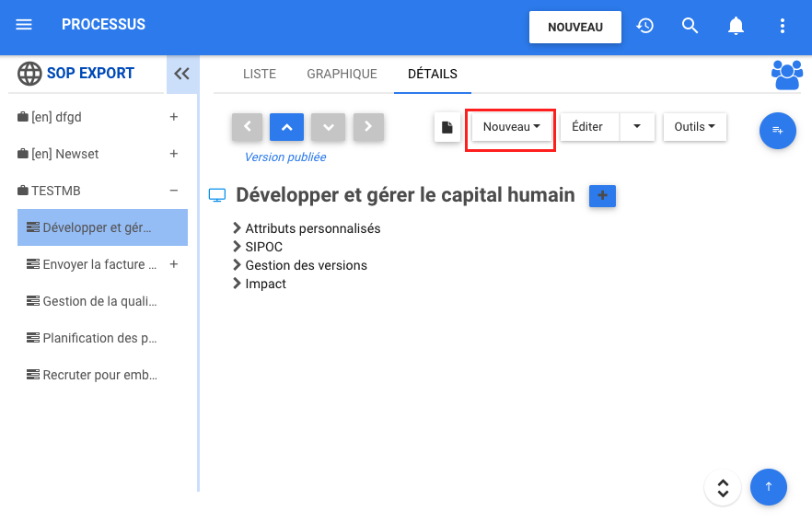Image resolution: width=812 pixels, height=523 pixels.
Task: Go to previous item with left arrow
Action: coord(247,126)
